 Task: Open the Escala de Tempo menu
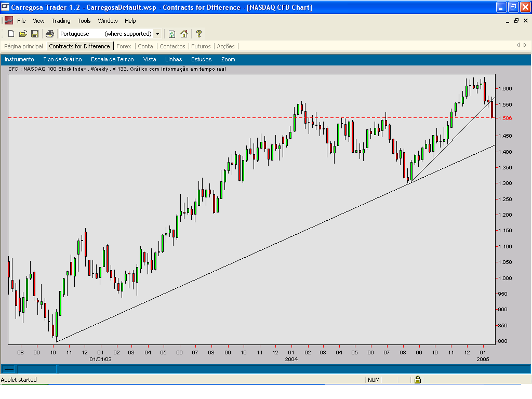point(112,59)
